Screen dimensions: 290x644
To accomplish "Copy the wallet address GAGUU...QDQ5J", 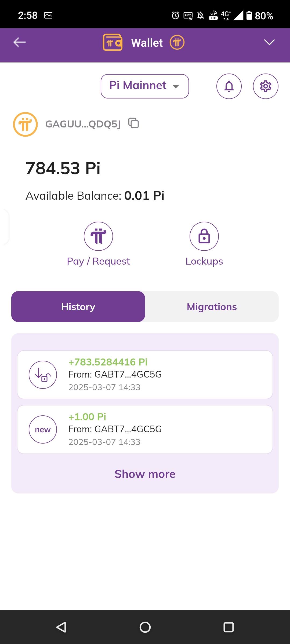I will [133, 123].
